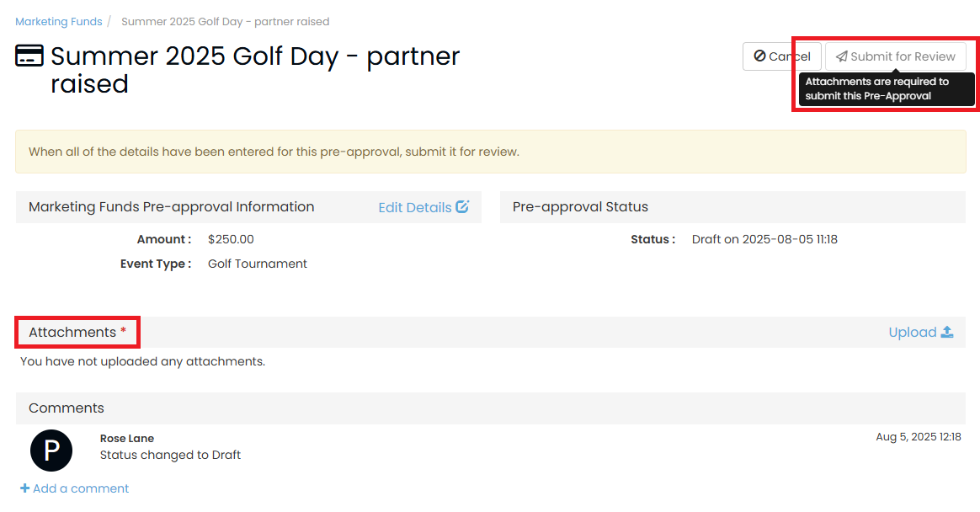Click the breadcrumb text 'Summer 2025 Golf Day - partner raised'
Screen dimensions: 980x512
(225, 21)
